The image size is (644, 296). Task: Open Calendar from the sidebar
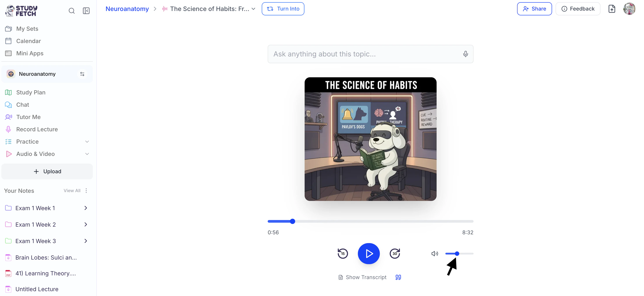tap(28, 41)
